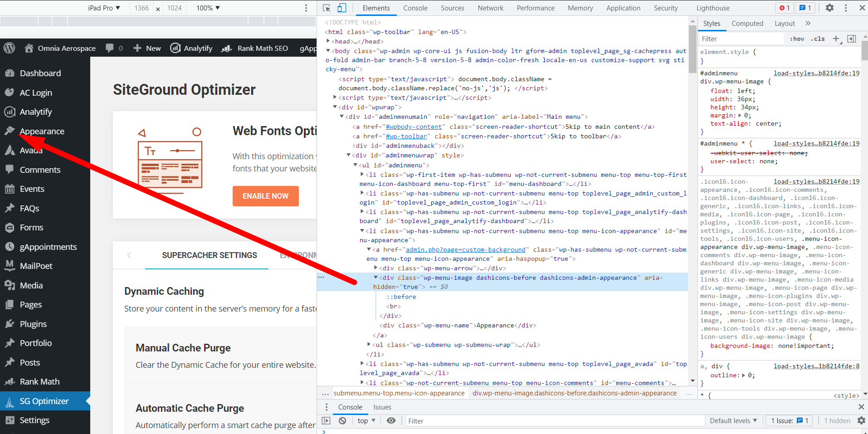Toggle the computed styles sidebar pane

[x=852, y=39]
